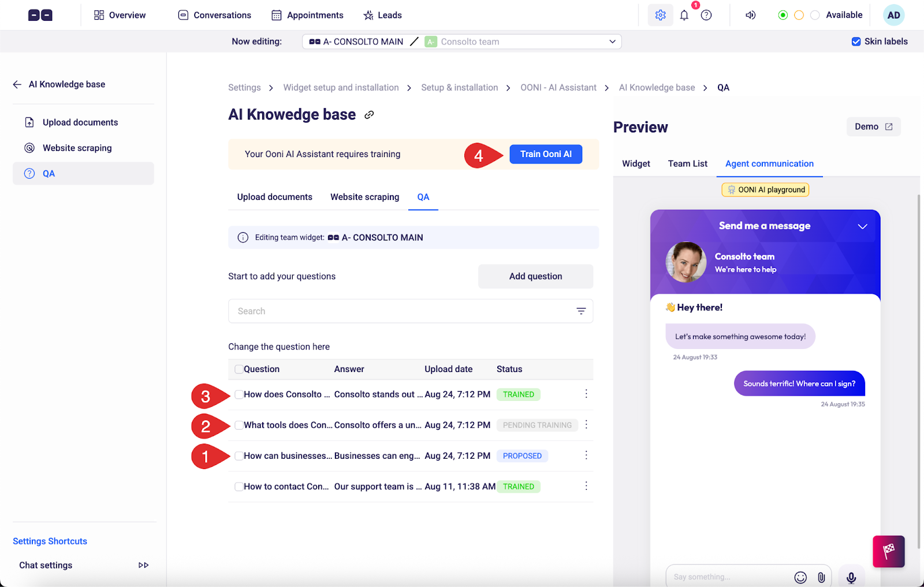The image size is (924, 587).
Task: Click Train Ooni AI button
Action: click(546, 154)
